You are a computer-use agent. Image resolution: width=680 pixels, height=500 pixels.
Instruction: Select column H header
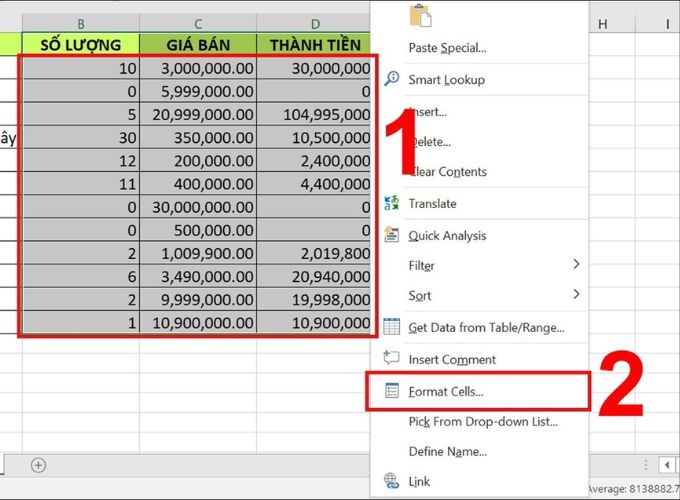[x=602, y=24]
